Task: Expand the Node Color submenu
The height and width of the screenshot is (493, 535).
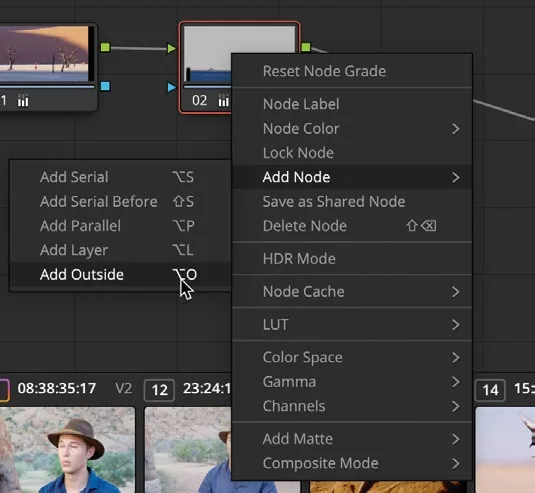Action: point(352,129)
